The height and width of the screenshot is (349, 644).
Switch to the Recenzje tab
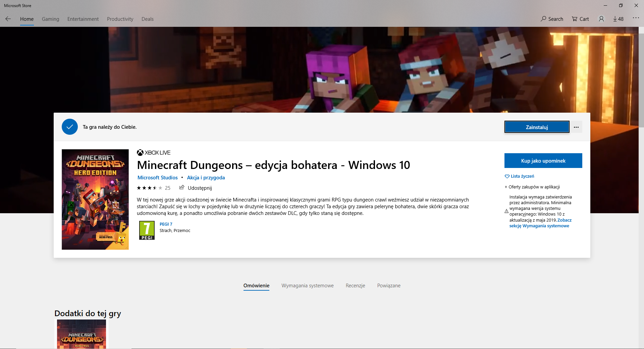pyautogui.click(x=355, y=286)
